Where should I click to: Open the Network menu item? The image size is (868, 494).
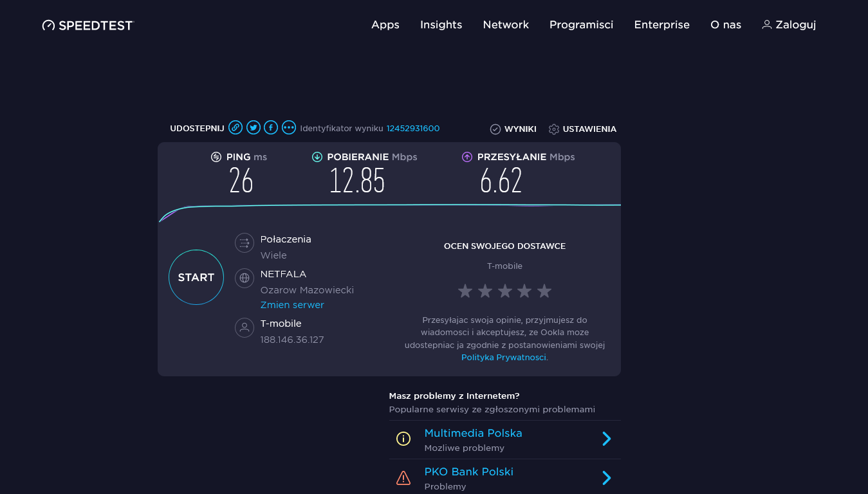tap(506, 24)
